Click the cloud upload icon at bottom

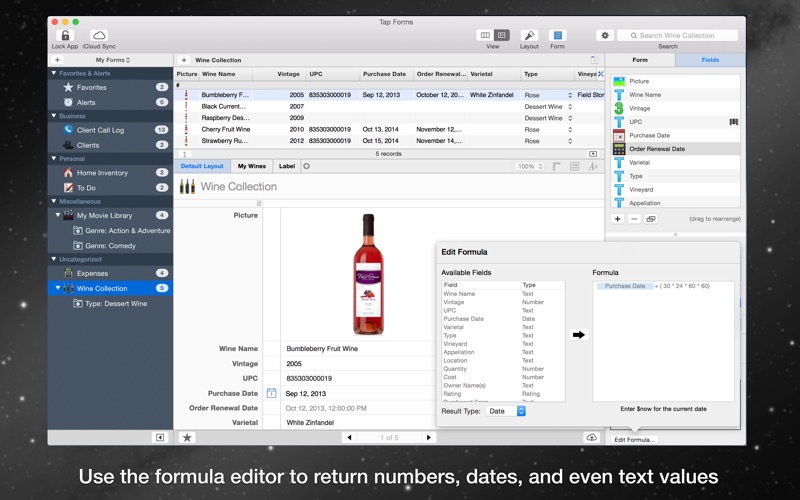point(592,437)
